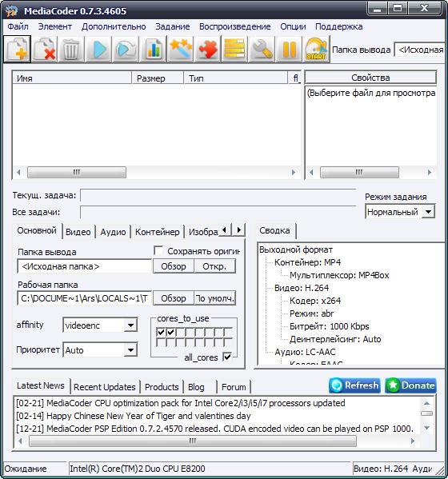This screenshot has height=479, width=448.
Task: Uncheck first core in cores_to_use
Action: pyautogui.click(x=161, y=332)
